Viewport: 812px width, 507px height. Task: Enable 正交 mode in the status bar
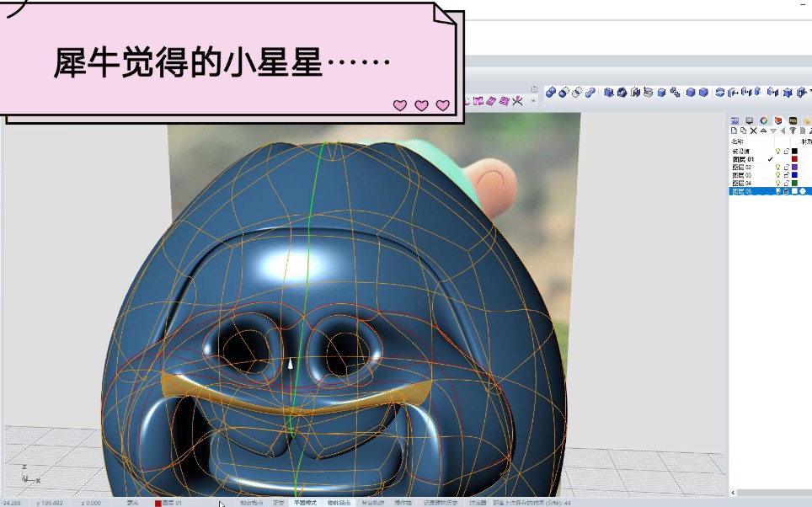pos(278,501)
